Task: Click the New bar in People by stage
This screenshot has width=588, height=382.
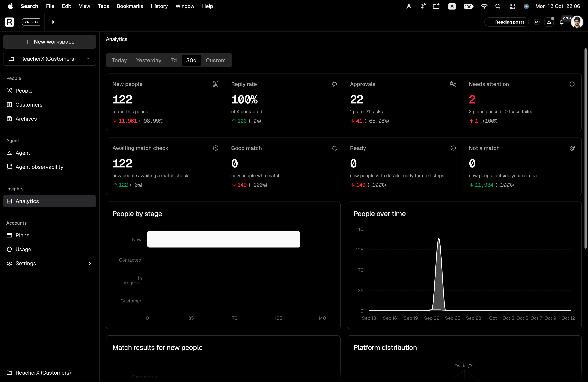Action: click(x=224, y=239)
